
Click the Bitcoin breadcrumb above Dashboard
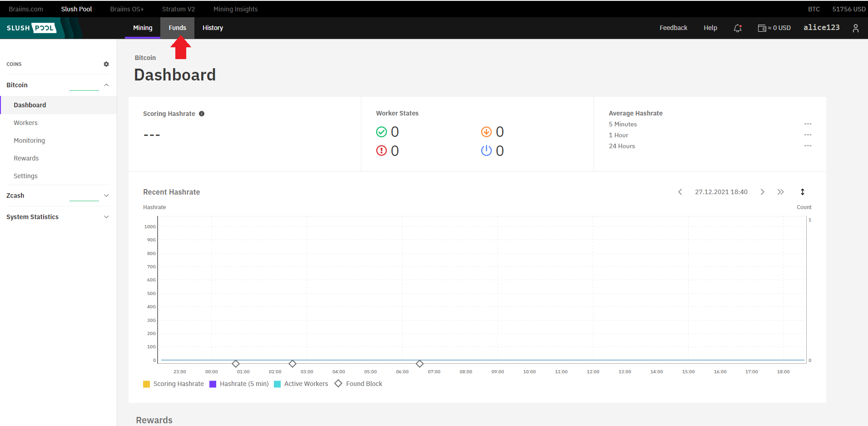click(x=145, y=58)
